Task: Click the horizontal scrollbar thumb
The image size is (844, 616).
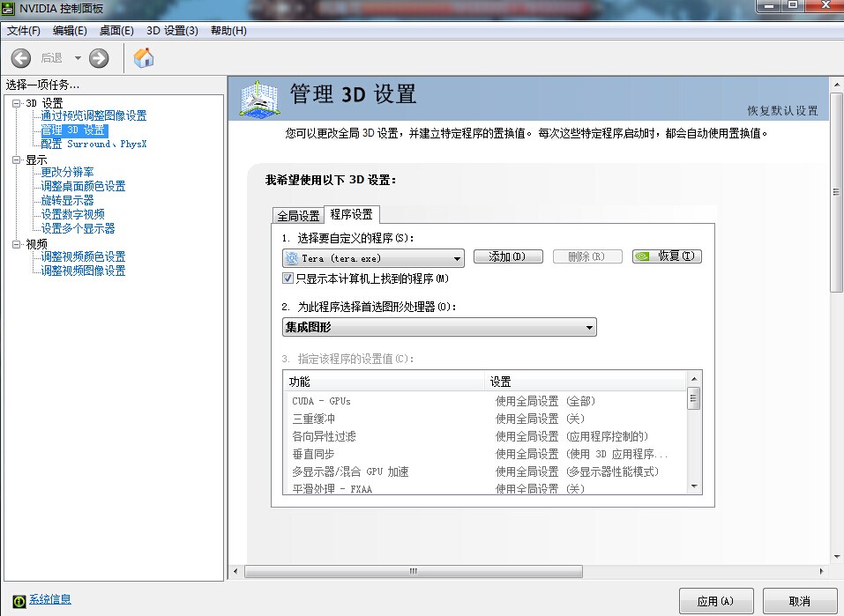Action: (414, 571)
